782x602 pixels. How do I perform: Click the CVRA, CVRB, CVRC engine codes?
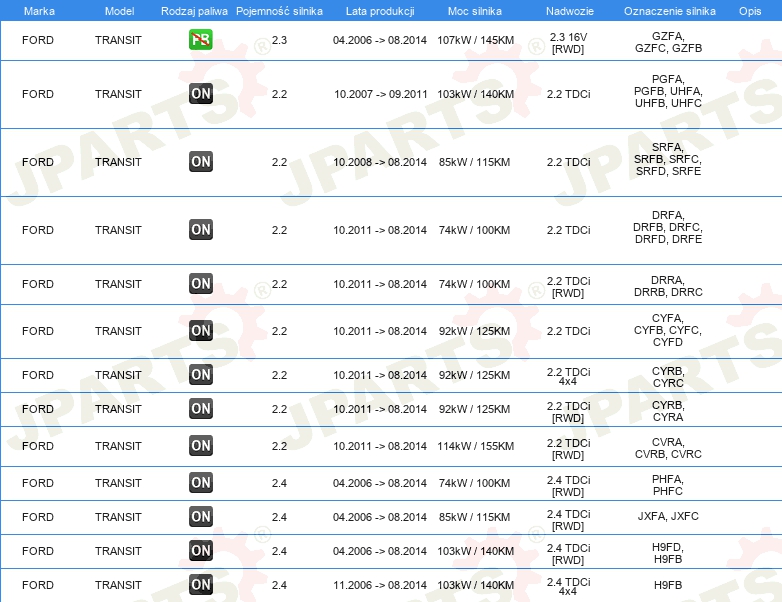[668, 448]
